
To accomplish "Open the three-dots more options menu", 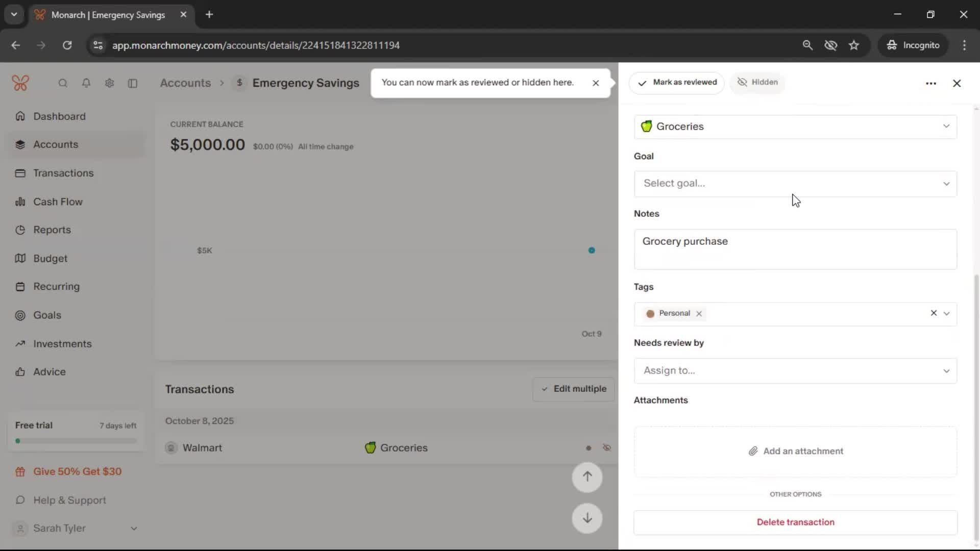I will (x=930, y=83).
